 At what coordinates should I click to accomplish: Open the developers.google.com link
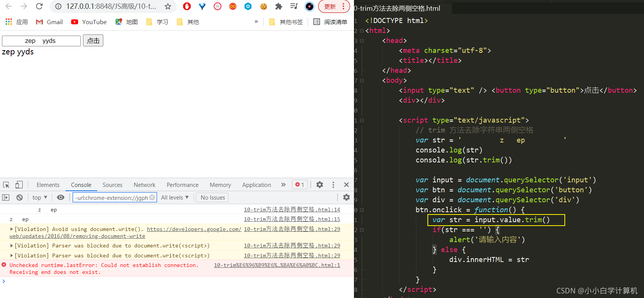[x=194, y=229]
